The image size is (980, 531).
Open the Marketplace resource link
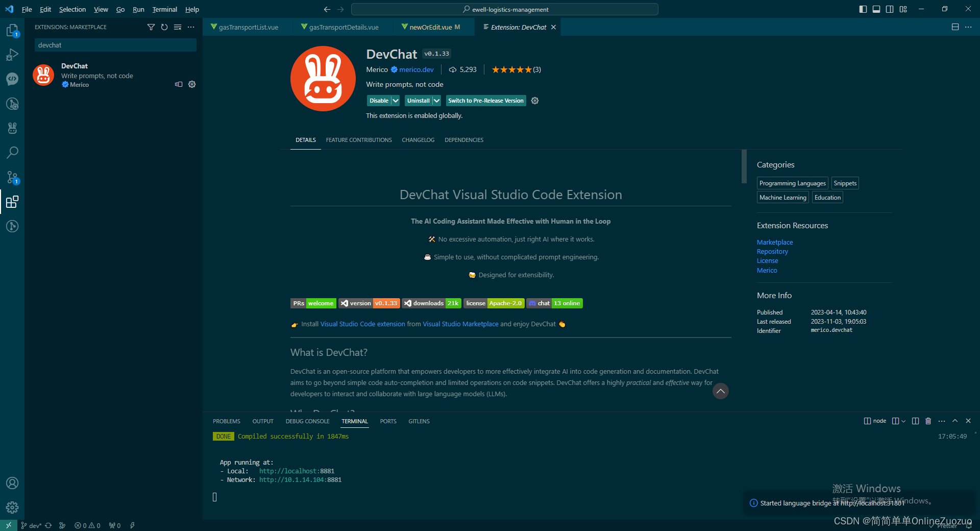775,243
